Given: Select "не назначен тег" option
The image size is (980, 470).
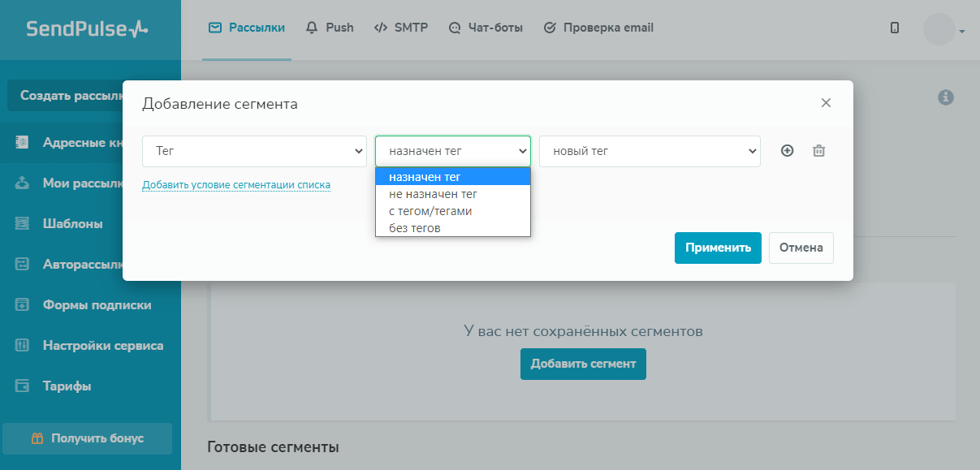Looking at the screenshot, I should (x=433, y=194).
